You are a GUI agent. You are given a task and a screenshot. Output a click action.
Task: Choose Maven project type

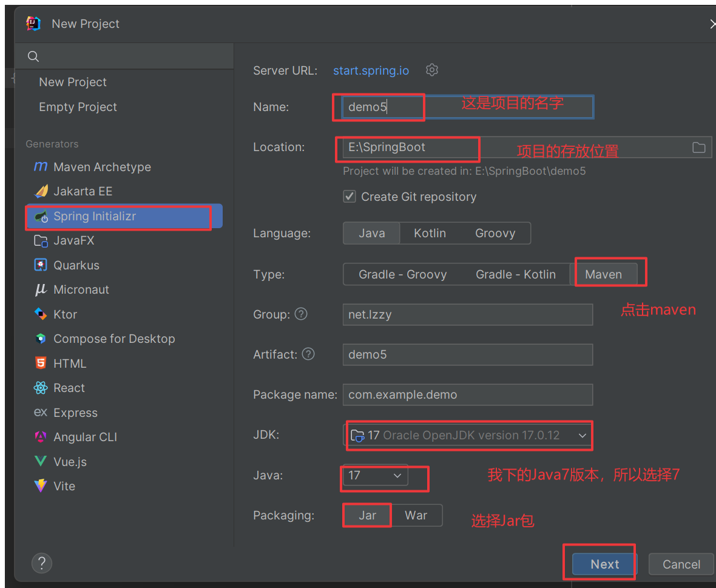[x=603, y=274]
